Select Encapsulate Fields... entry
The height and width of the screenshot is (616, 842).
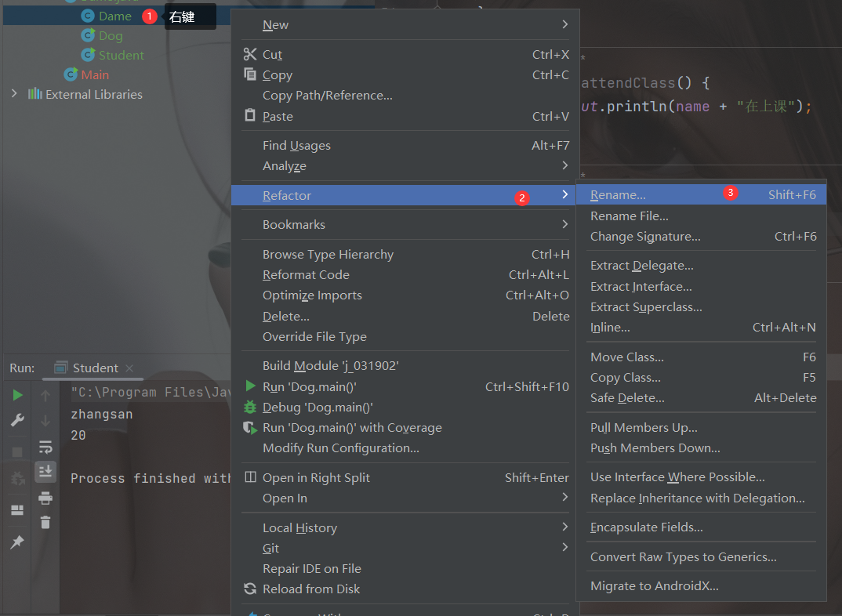[701, 527]
